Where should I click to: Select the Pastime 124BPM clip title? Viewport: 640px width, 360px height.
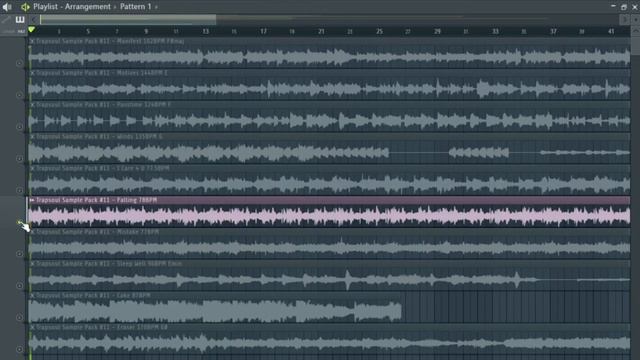(103, 105)
